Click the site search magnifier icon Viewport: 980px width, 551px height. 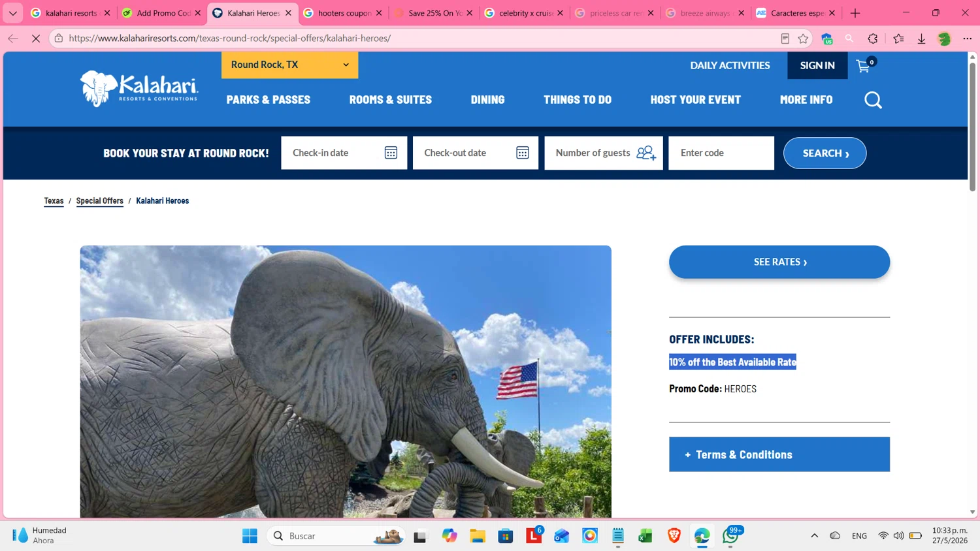click(x=873, y=100)
